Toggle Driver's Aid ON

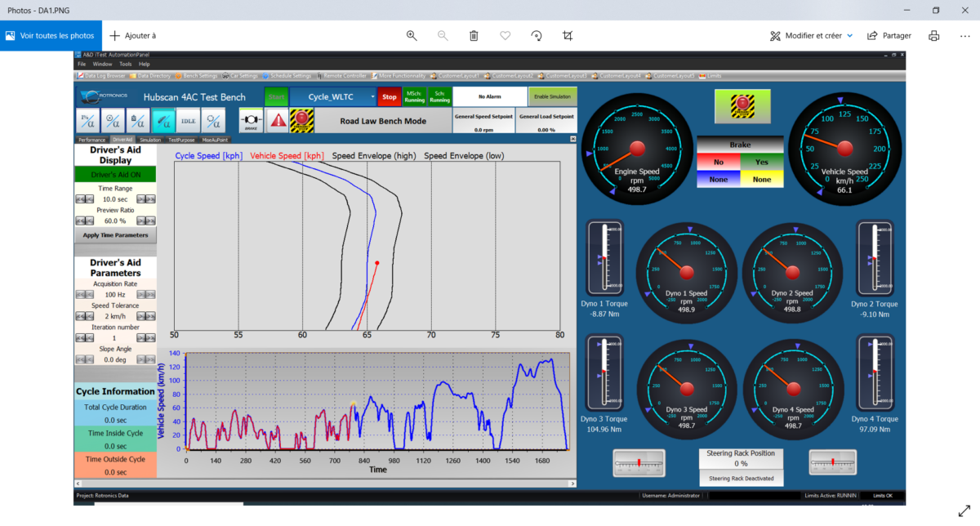pyautogui.click(x=115, y=174)
